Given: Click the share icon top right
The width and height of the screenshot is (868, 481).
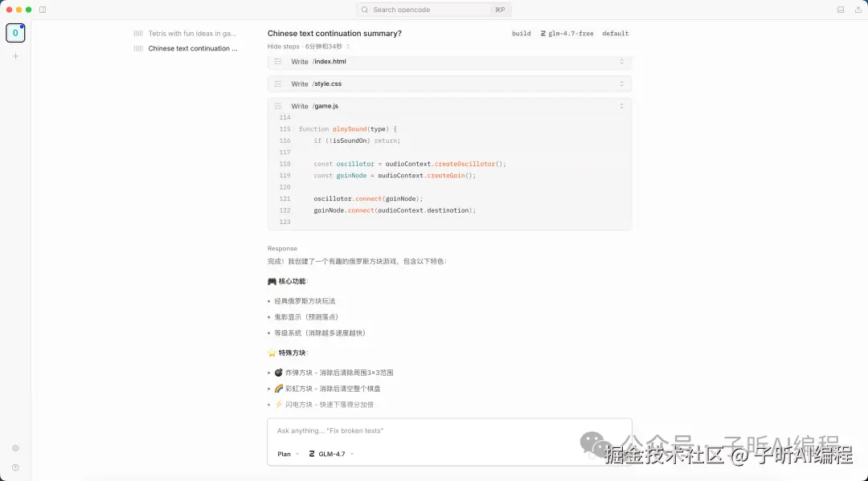Looking at the screenshot, I should pyautogui.click(x=858, y=10).
